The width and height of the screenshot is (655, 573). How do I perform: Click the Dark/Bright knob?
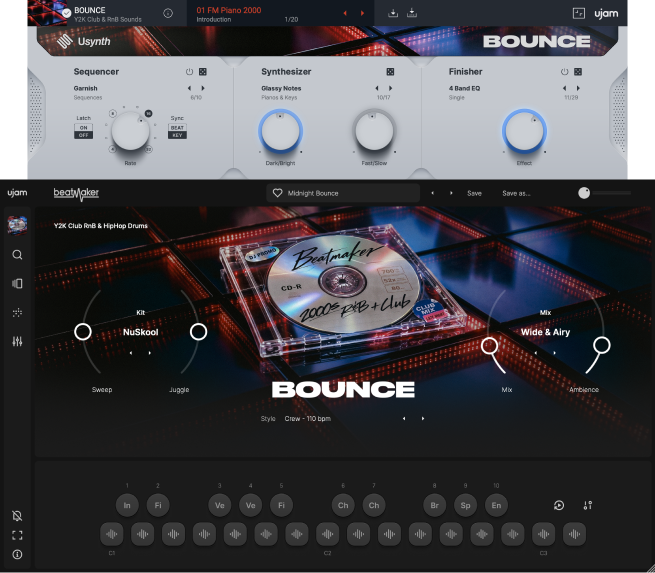click(280, 131)
